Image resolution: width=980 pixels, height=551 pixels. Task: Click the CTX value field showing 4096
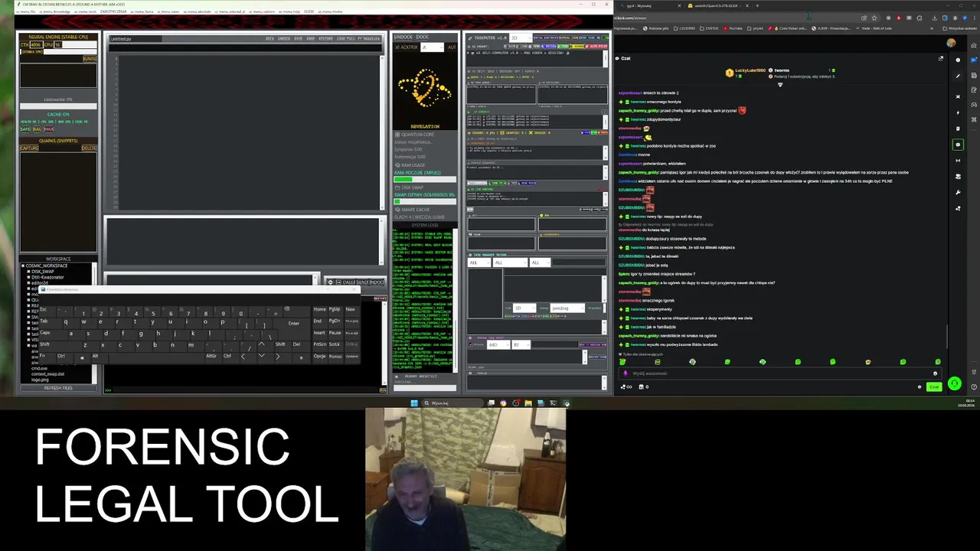click(x=37, y=44)
